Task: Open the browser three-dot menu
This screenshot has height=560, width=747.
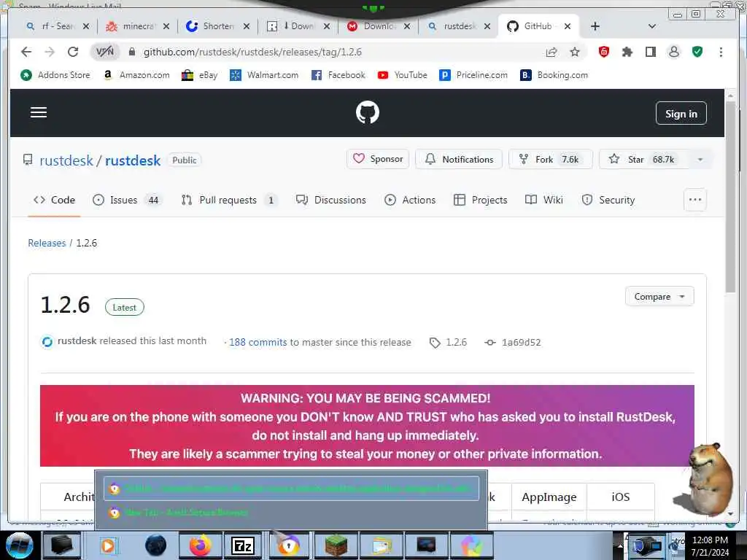Action: click(x=721, y=52)
